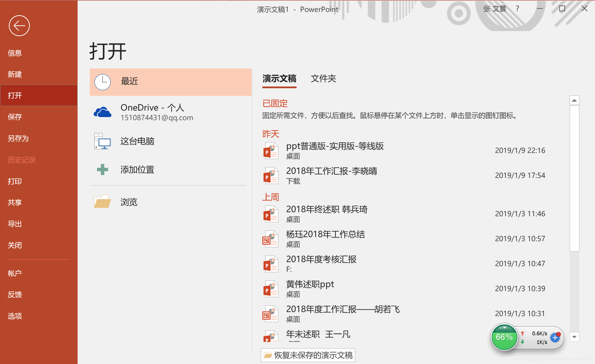
Task: Click the back arrow circle icon
Action: click(19, 26)
